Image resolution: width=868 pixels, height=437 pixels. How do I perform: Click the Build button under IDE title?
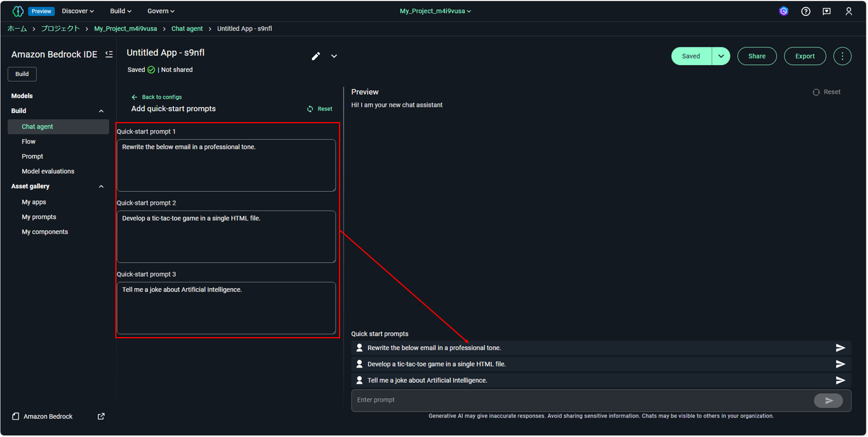[x=22, y=74]
